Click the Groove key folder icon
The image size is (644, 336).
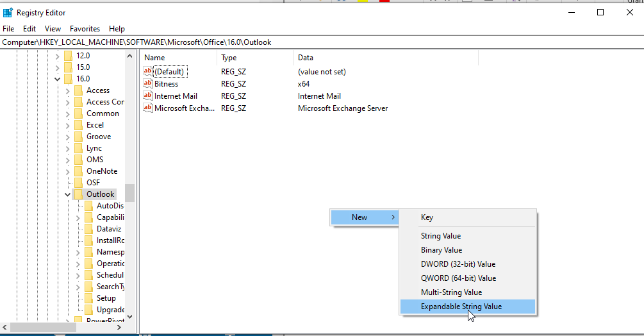pos(78,137)
